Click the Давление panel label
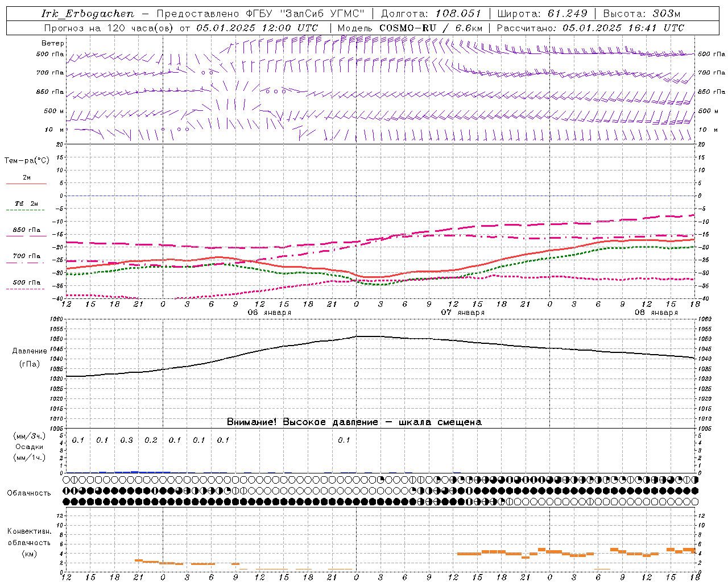 click(30, 351)
